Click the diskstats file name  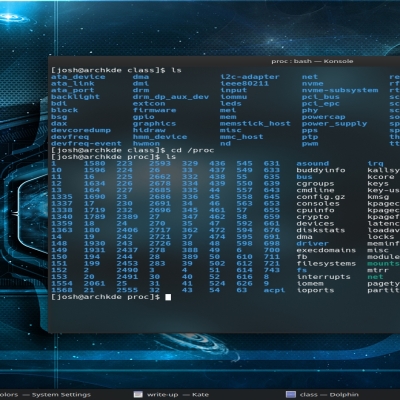click(321, 230)
